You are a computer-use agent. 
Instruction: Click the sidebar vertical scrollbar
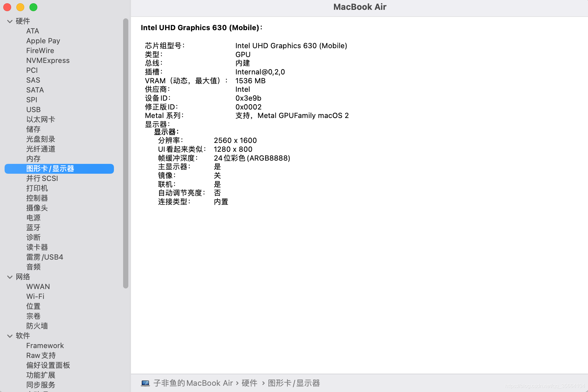point(126,153)
